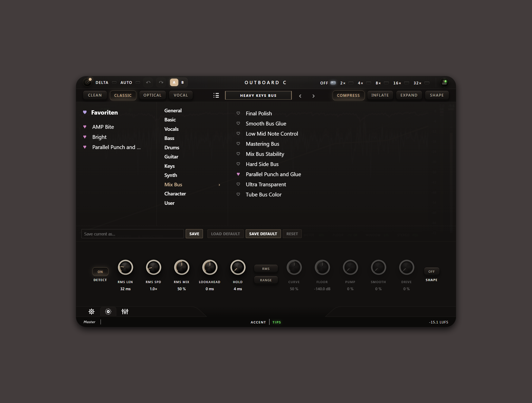Switch to the VOCAL style tab

[181, 95]
